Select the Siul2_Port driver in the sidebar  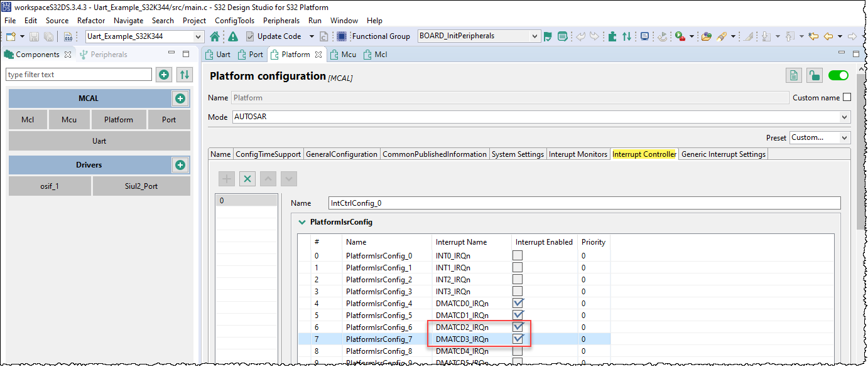coord(141,186)
